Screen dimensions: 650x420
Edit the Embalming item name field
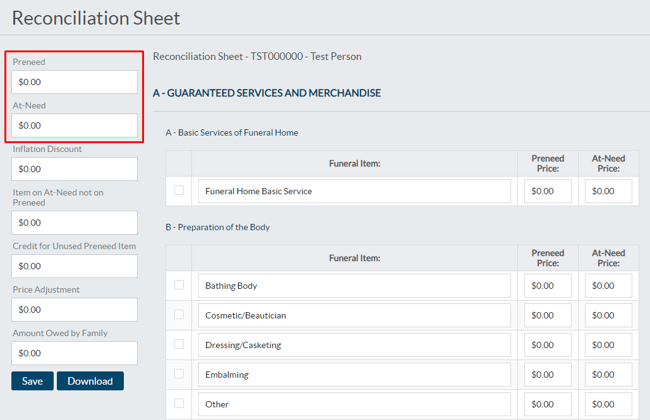[354, 375]
